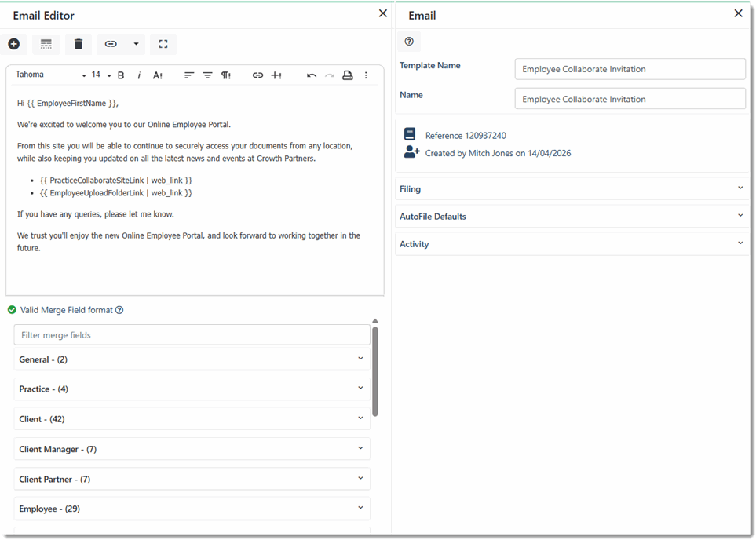This screenshot has width=756, height=540.
Task: Expand the Client Manager - (7) merge fields
Action: click(x=192, y=449)
